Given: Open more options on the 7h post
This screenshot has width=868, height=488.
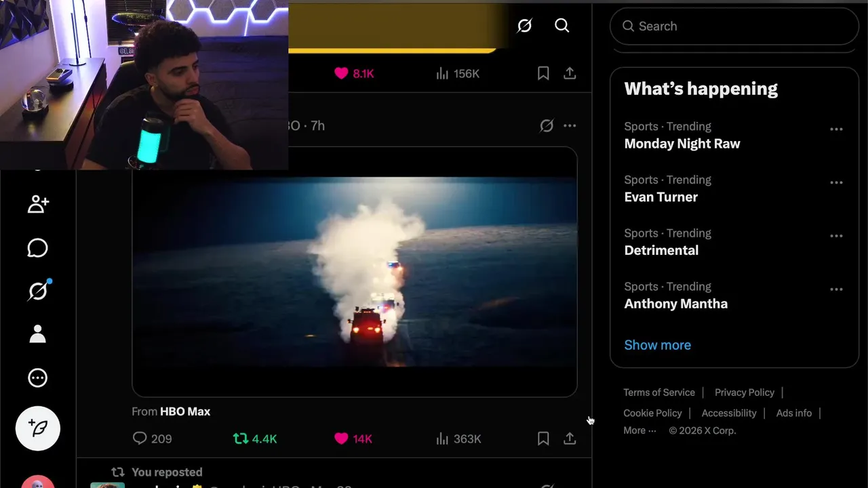Looking at the screenshot, I should tap(570, 125).
